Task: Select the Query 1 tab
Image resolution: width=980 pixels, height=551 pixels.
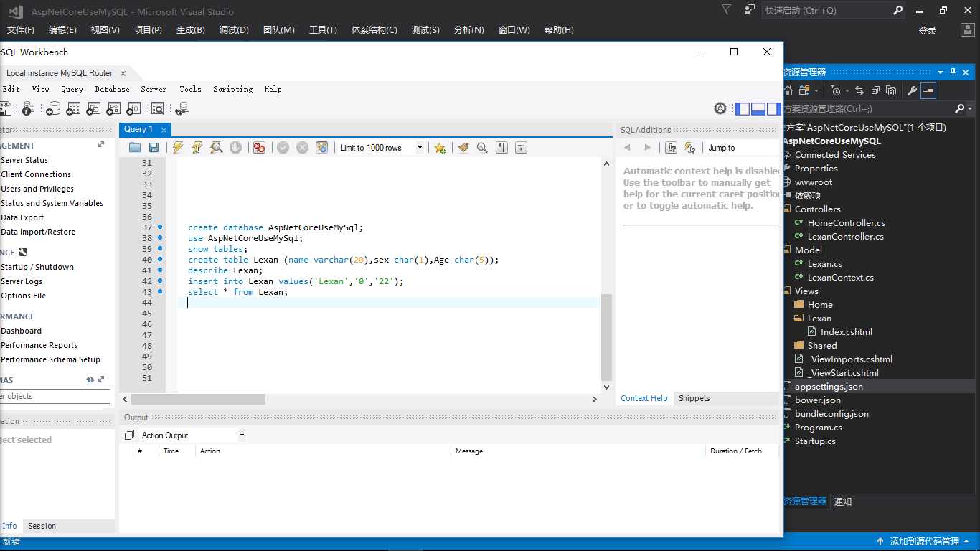Action: 138,129
